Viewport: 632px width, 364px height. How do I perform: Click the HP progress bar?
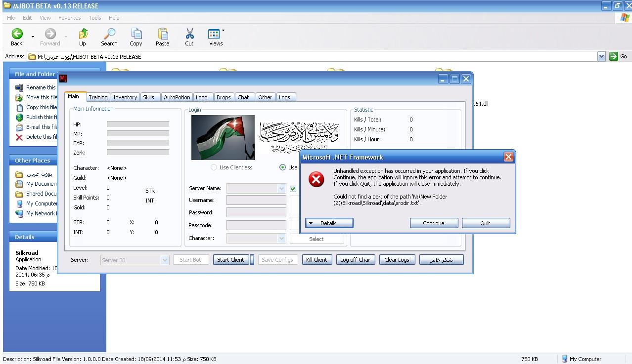[138, 124]
